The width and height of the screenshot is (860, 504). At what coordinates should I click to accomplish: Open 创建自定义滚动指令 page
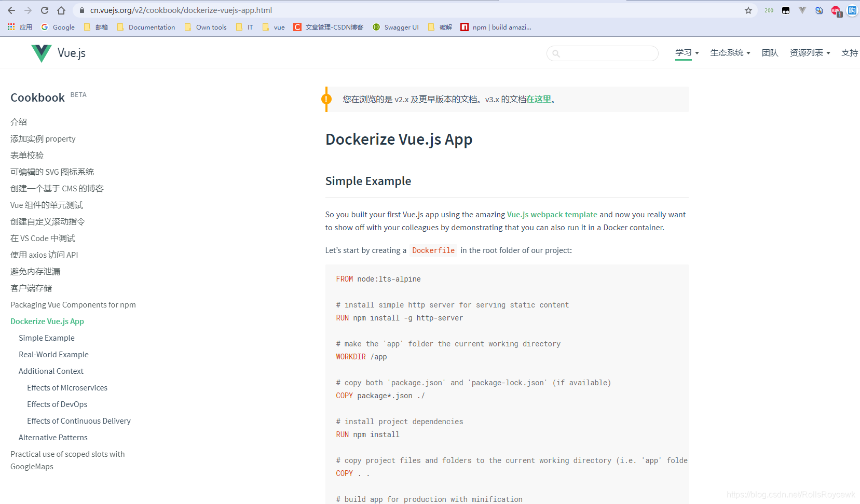point(48,221)
